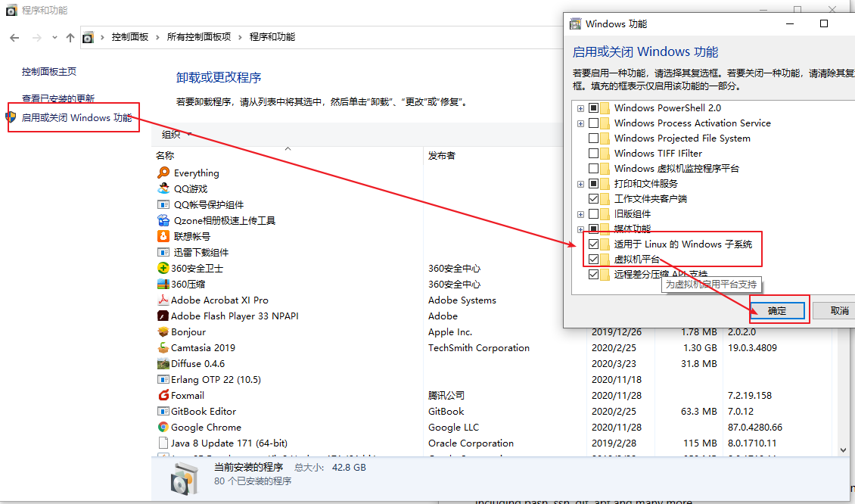This screenshot has width=855, height=504.
Task: Select the QQ游戏 program icon
Action: pyautogui.click(x=163, y=188)
